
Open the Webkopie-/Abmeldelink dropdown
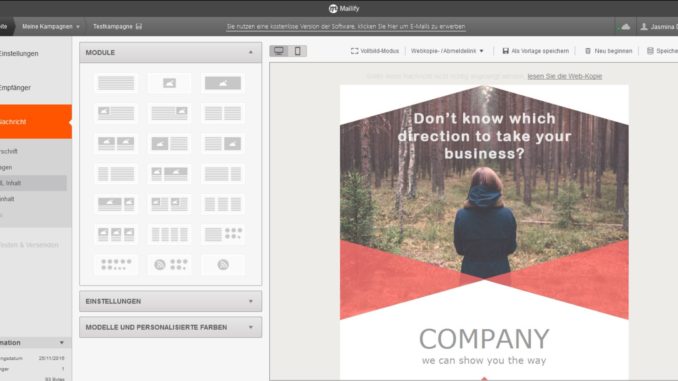(447, 51)
